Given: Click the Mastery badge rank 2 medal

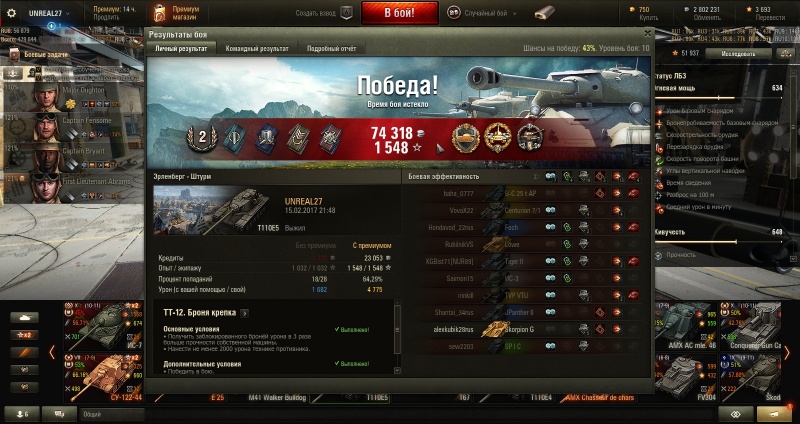Looking at the screenshot, I should coord(202,138).
